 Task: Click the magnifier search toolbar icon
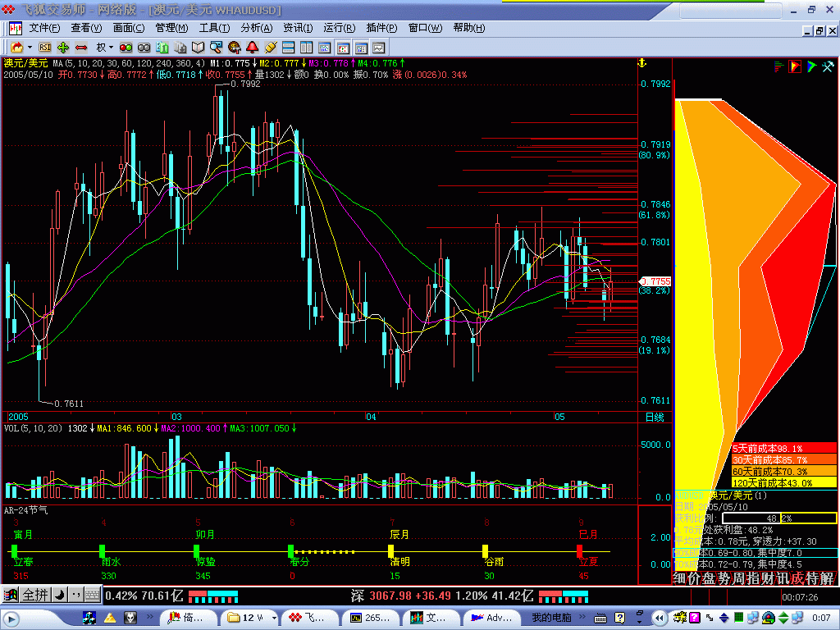point(216,48)
